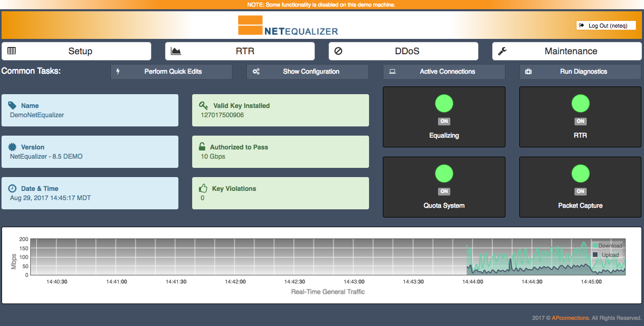Log out of neteq account
The width and height of the screenshot is (644, 326).
point(606,26)
